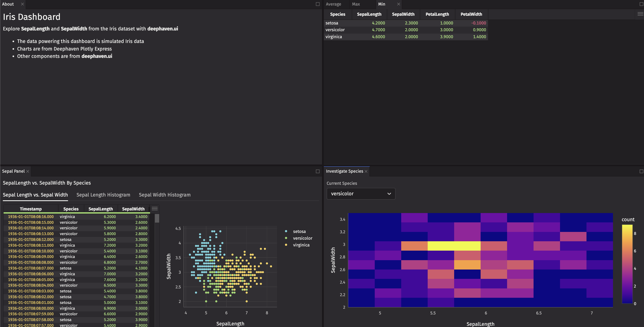Screen dimensions: 644x327
Task: Open the Min table hamburger menu
Action: click(x=640, y=14)
